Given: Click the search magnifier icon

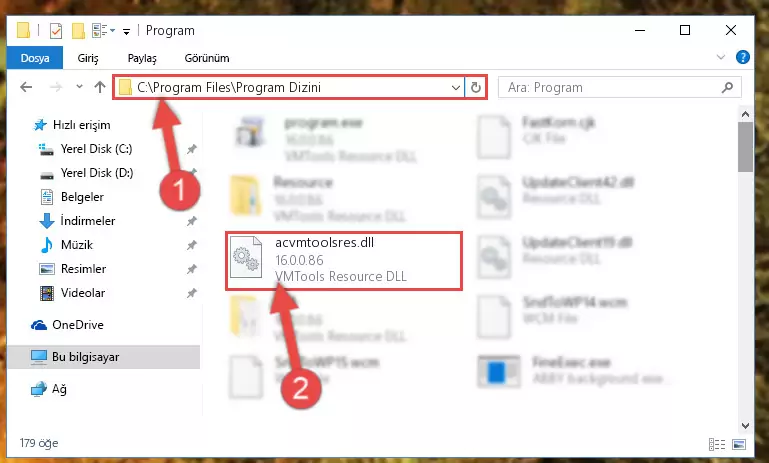Looking at the screenshot, I should pos(727,87).
